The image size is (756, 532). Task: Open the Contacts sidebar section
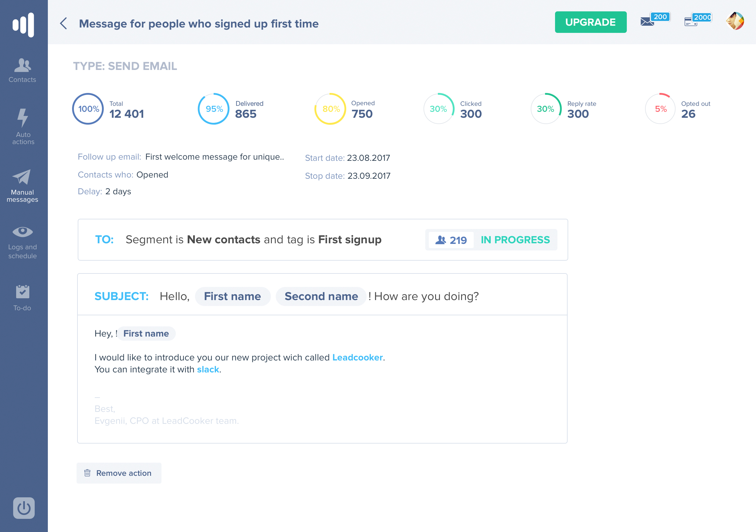pos(22,70)
